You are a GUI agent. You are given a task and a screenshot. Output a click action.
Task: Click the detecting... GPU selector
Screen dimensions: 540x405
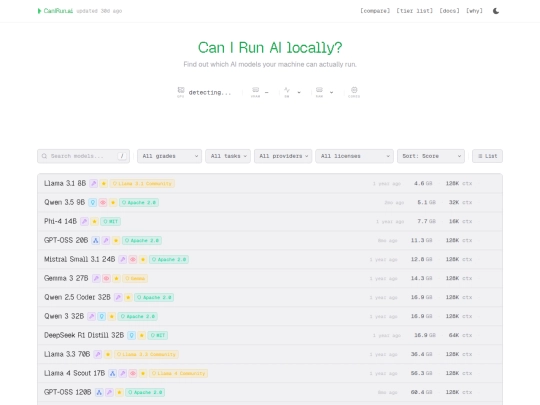pos(210,92)
